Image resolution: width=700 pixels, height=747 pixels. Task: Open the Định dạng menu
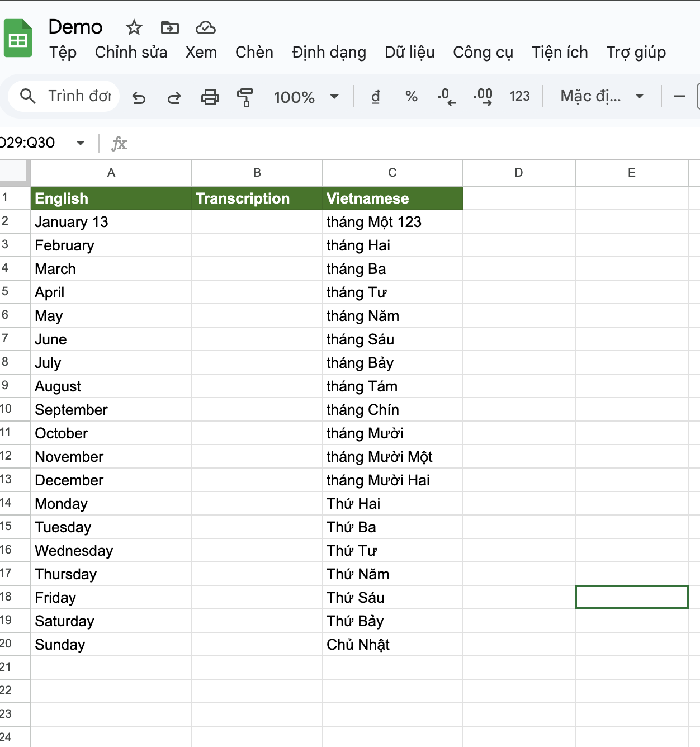329,53
